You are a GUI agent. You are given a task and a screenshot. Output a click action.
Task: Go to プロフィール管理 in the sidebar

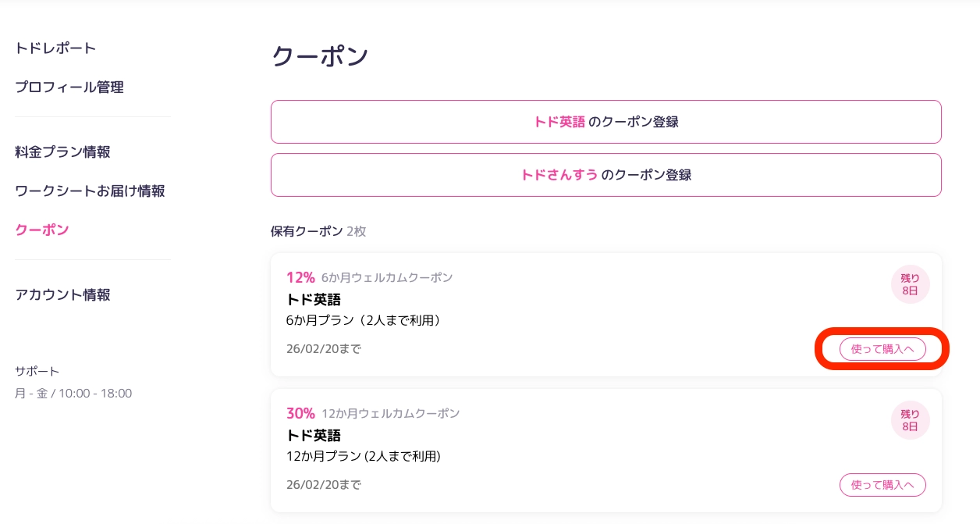69,87
